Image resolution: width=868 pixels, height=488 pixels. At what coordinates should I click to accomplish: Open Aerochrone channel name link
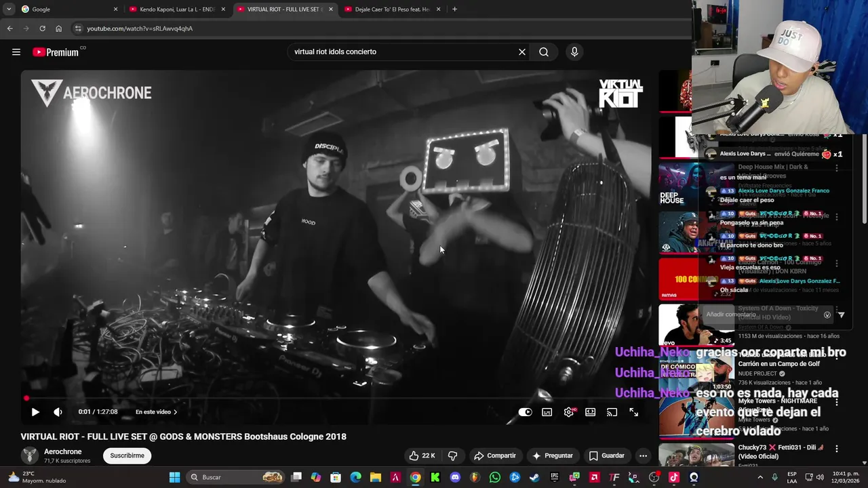63,451
